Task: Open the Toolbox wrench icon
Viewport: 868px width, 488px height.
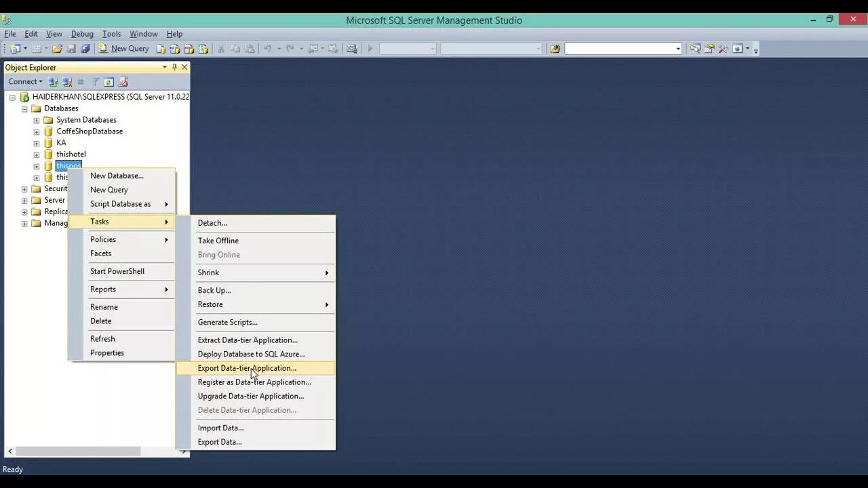Action: click(x=723, y=49)
